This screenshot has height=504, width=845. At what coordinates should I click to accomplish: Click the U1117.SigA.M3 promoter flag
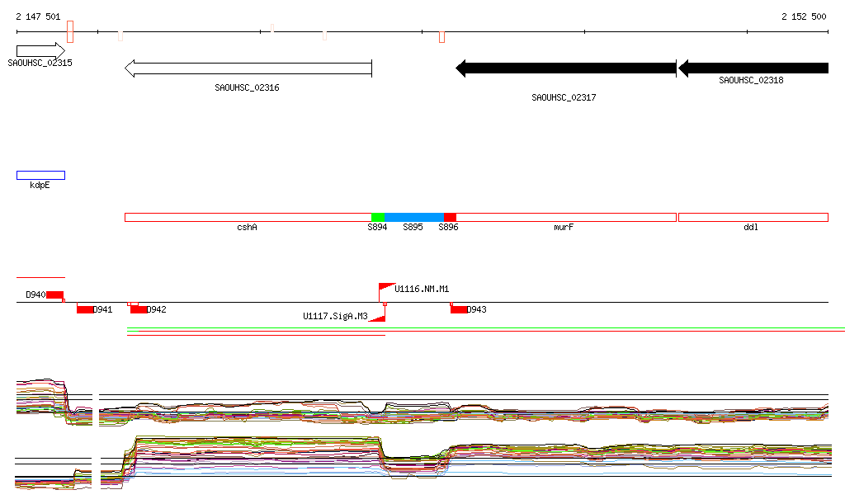[x=378, y=317]
